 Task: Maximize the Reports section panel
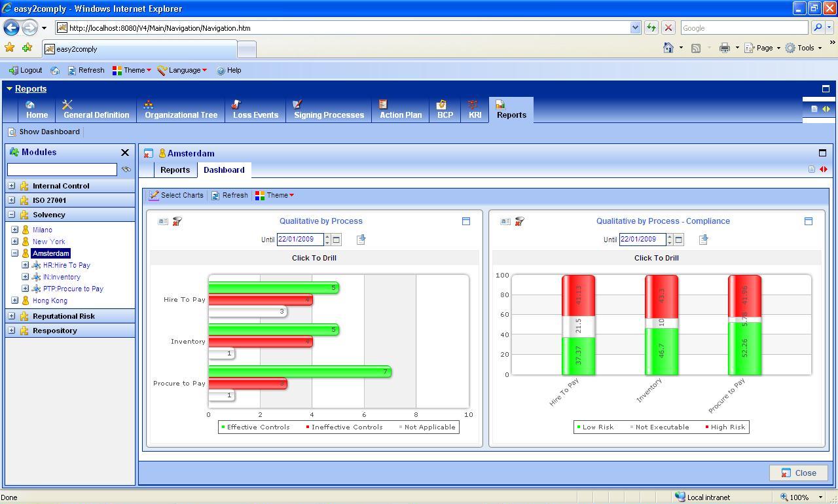pyautogui.click(x=826, y=88)
